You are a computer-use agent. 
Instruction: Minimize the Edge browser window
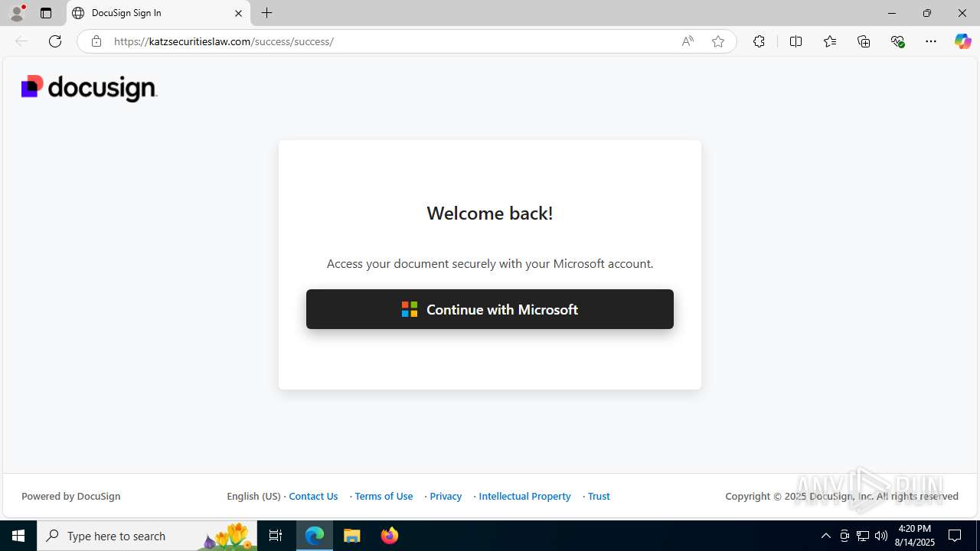tap(891, 13)
